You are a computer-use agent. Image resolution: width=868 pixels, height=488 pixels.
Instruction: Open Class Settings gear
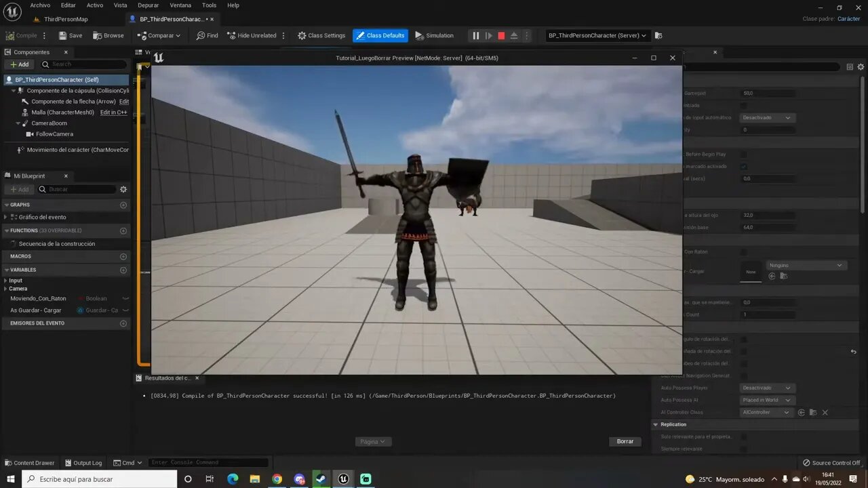tap(321, 35)
